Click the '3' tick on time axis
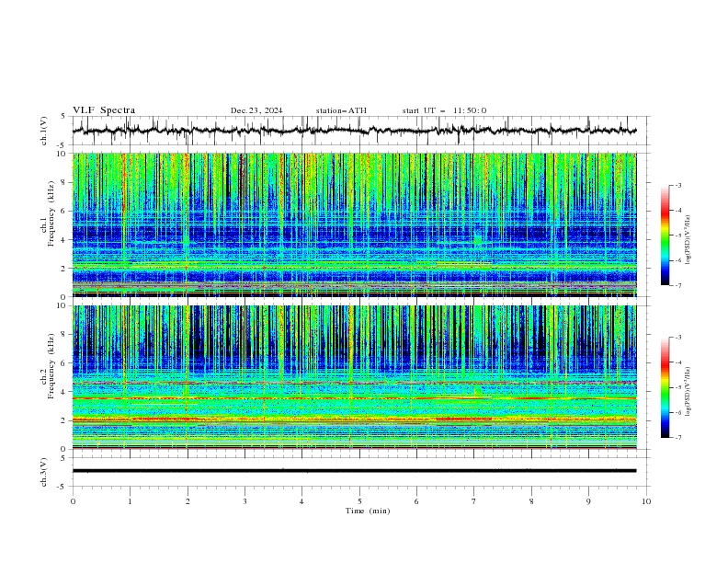 [x=245, y=501]
